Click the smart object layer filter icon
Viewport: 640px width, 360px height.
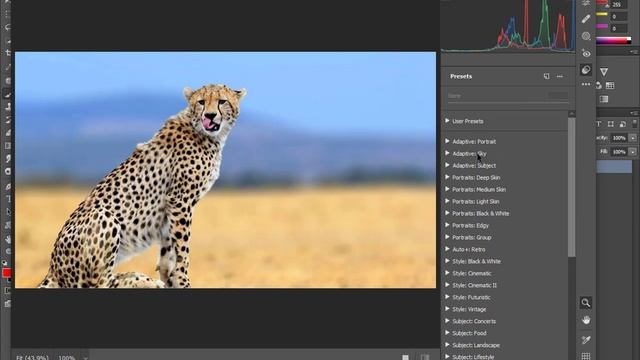[x=622, y=124]
